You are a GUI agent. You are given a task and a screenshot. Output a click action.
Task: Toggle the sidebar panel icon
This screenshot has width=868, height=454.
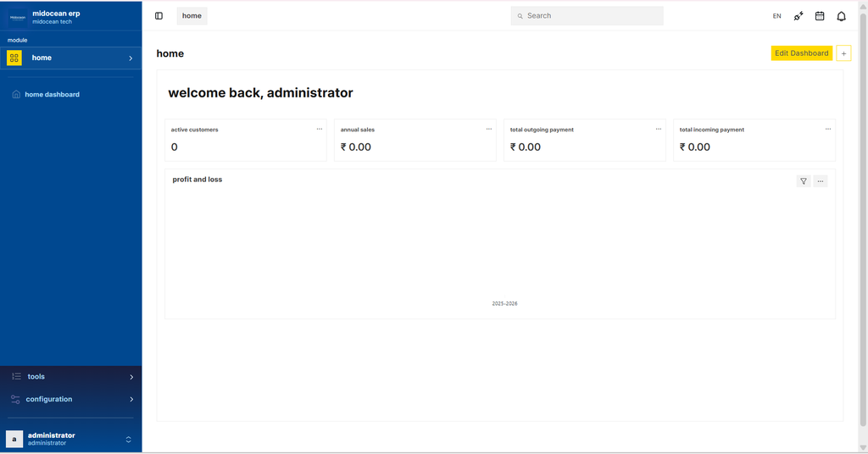click(159, 16)
